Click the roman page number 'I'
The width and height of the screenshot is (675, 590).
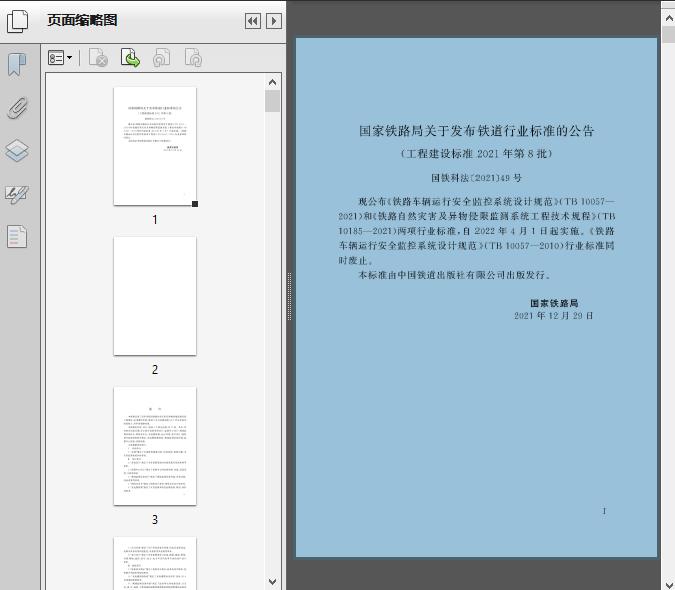(604, 511)
